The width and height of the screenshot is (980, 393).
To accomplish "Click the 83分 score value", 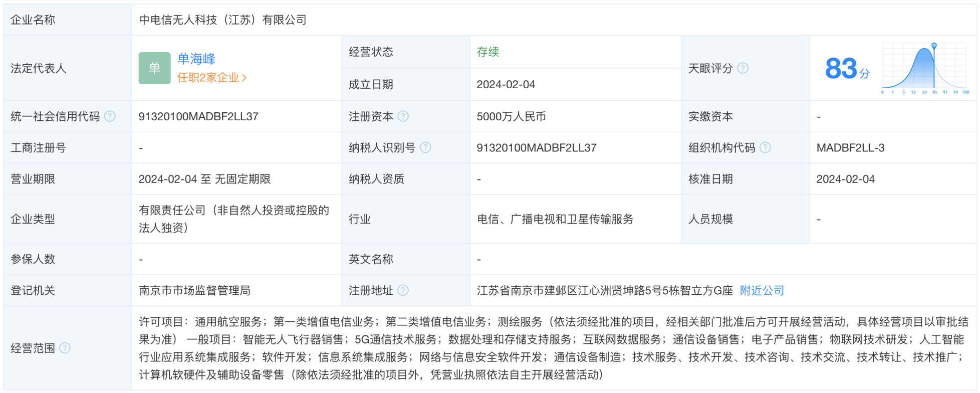I will pos(847,69).
